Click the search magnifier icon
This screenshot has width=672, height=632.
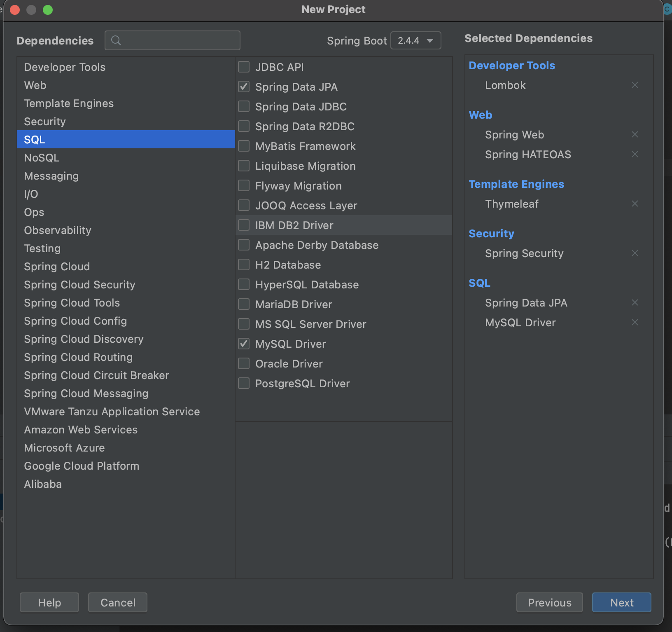116,40
